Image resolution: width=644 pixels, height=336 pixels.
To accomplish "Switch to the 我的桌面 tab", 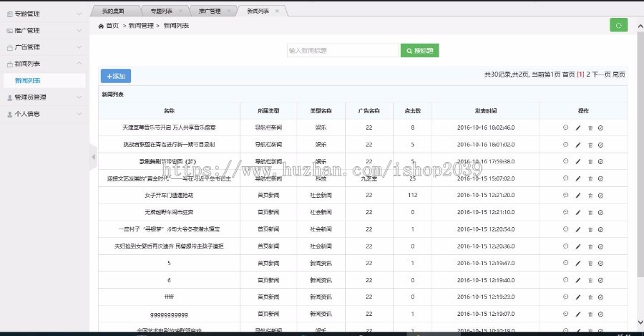I will pos(112,11).
